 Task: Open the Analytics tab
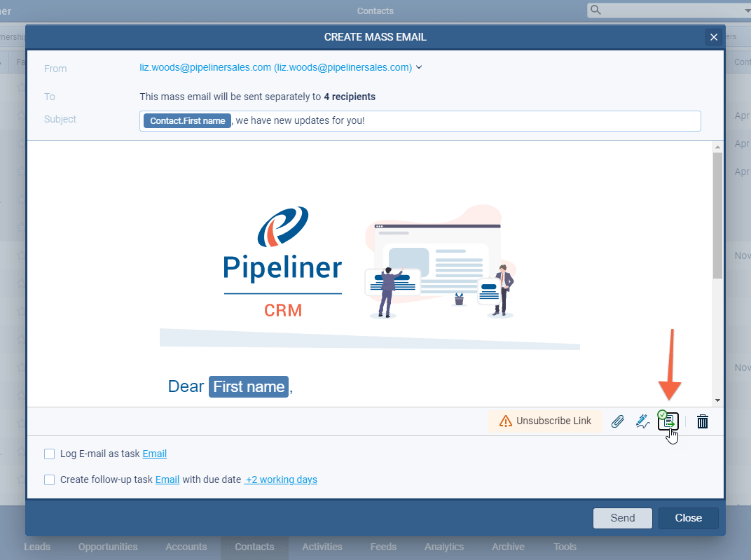coord(444,547)
